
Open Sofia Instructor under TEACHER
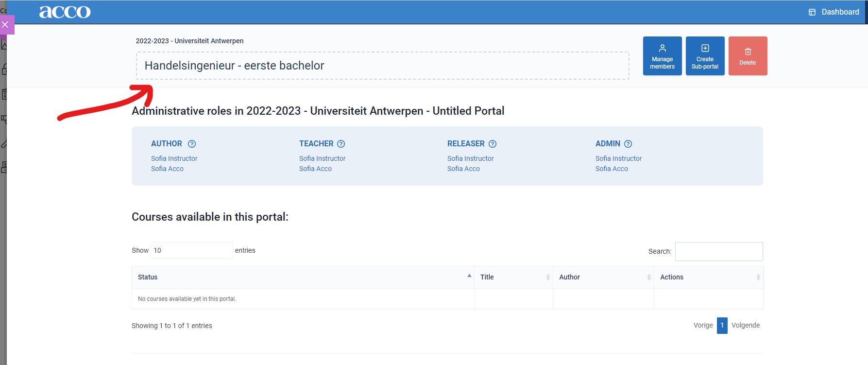coord(322,158)
